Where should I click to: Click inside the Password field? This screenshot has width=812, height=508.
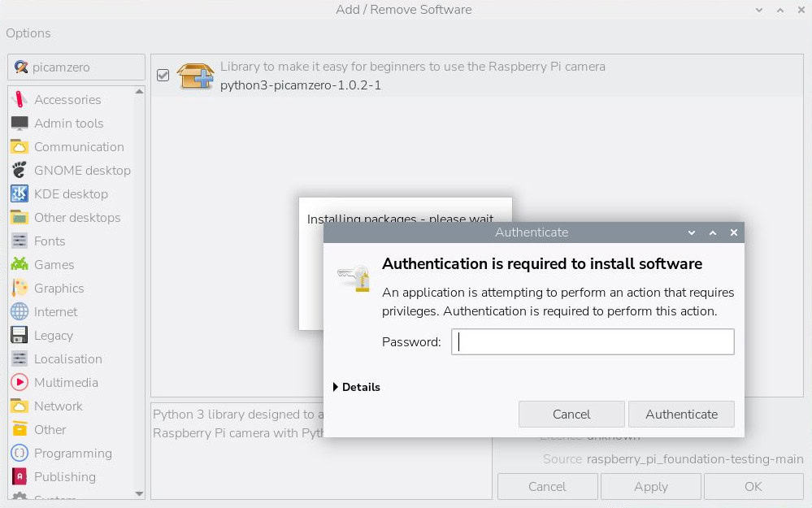(593, 341)
